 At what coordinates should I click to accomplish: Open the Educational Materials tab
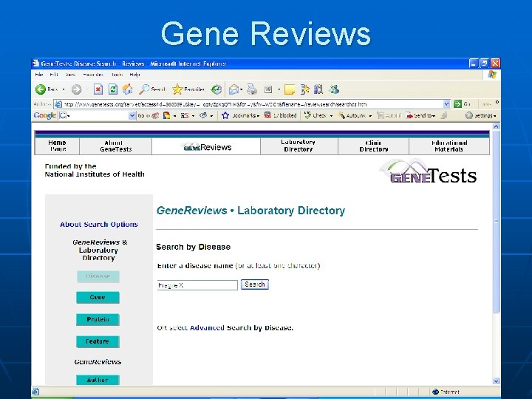[449, 146]
